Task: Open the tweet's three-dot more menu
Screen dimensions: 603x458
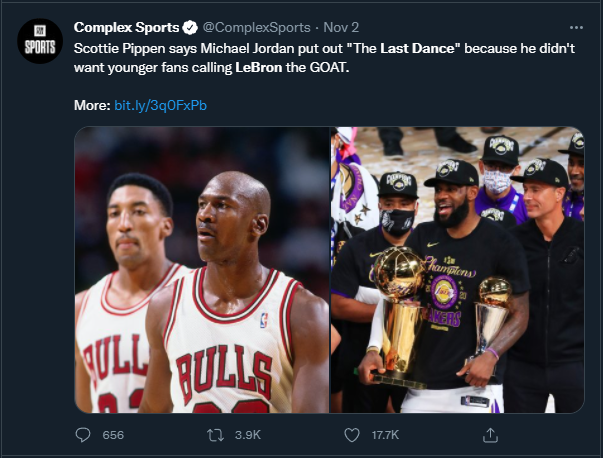Action: (575, 27)
